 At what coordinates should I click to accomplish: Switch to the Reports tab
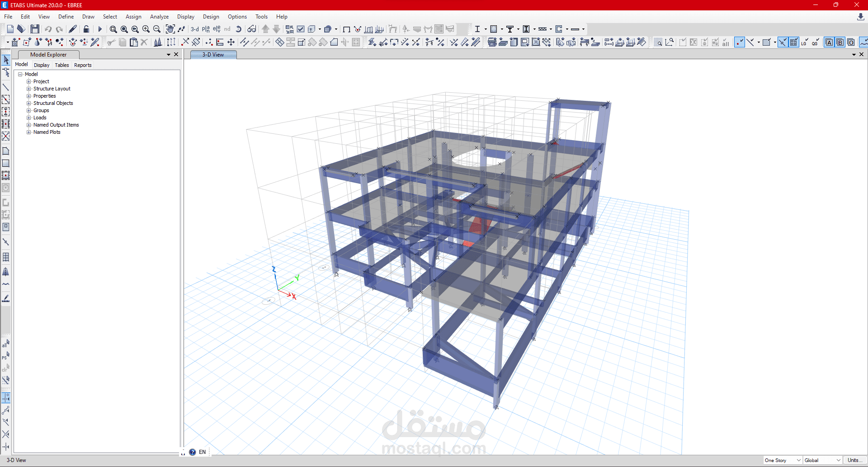(x=83, y=65)
